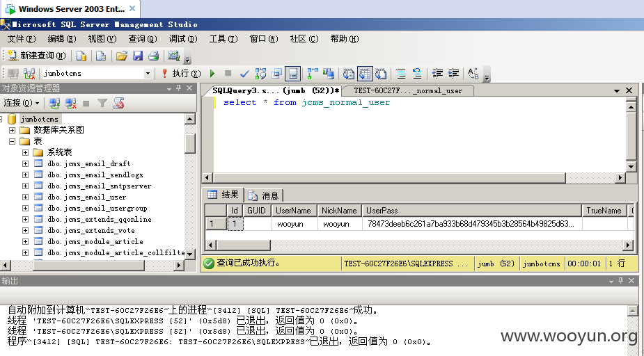Save the query with the floppy icon
The image size is (644, 356).
pyautogui.click(x=138, y=56)
